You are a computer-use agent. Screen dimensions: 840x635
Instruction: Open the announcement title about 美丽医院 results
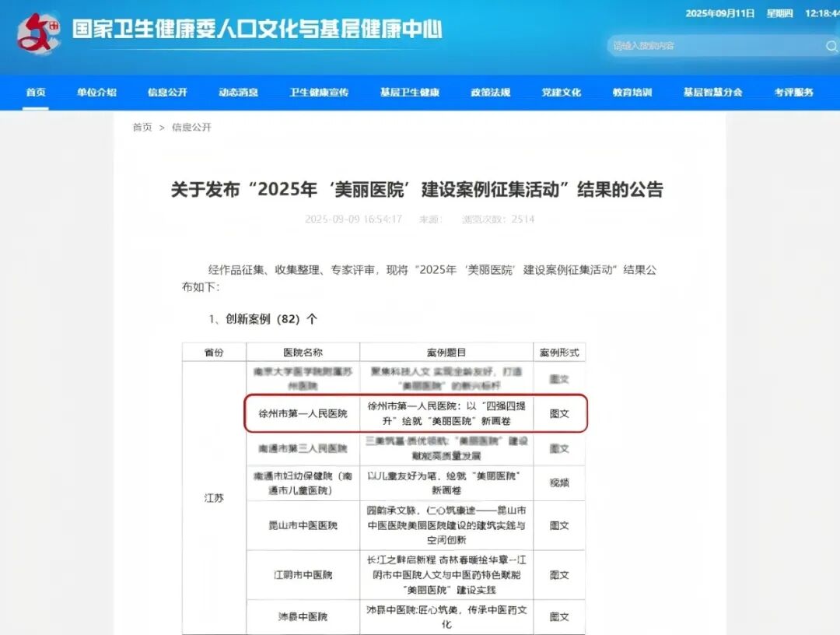[420, 189]
